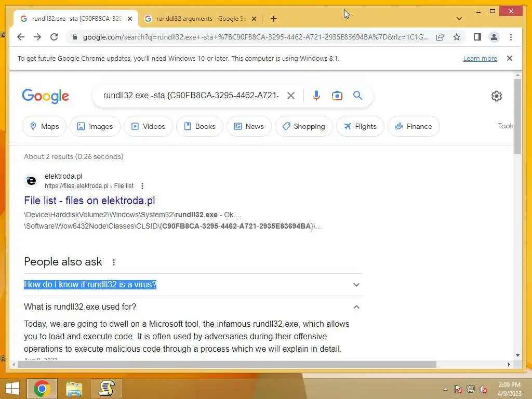Clear the search box with the X
Viewport: 532px width, 399px height.
(x=291, y=96)
